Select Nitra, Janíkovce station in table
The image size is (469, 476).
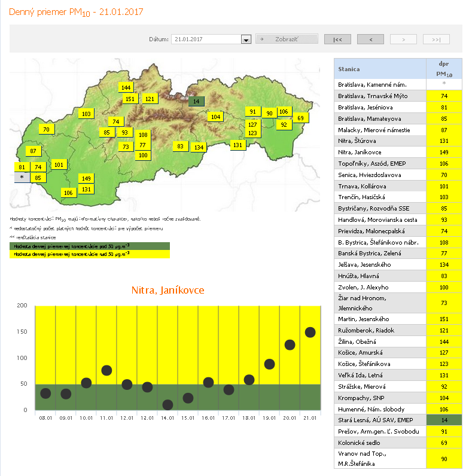pos(379,152)
